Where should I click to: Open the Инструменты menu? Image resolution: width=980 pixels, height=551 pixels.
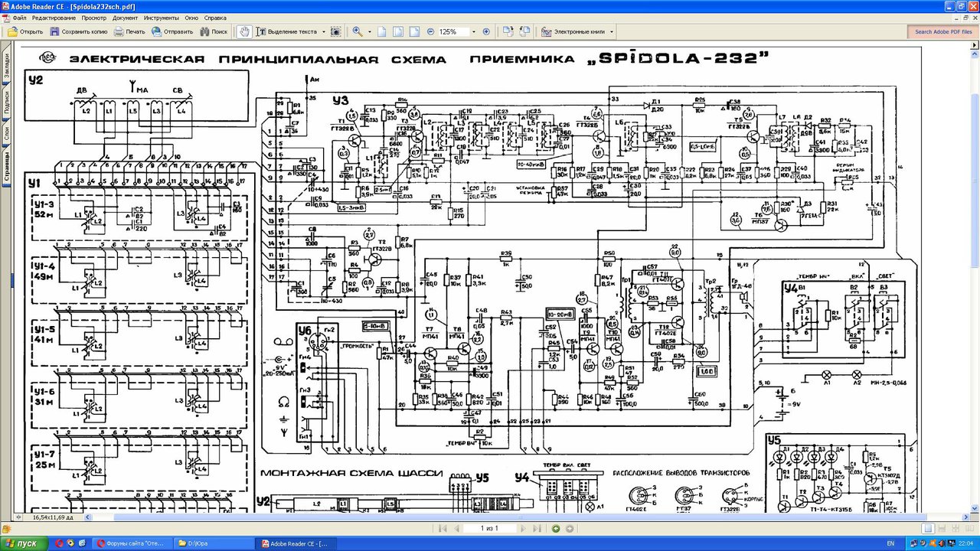pos(162,17)
